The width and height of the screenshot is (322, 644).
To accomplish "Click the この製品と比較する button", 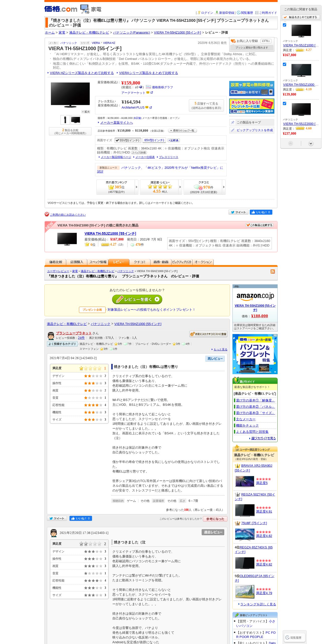I will [x=259, y=225].
